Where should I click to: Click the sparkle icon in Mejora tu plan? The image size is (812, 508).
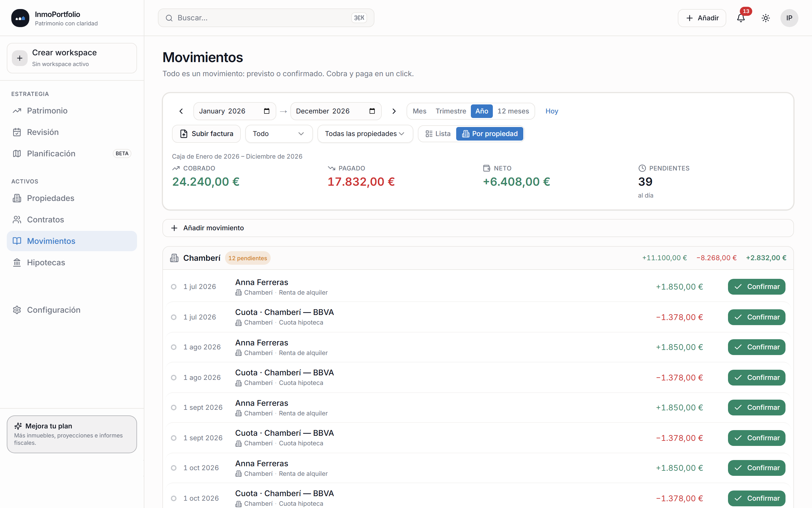[x=18, y=426]
